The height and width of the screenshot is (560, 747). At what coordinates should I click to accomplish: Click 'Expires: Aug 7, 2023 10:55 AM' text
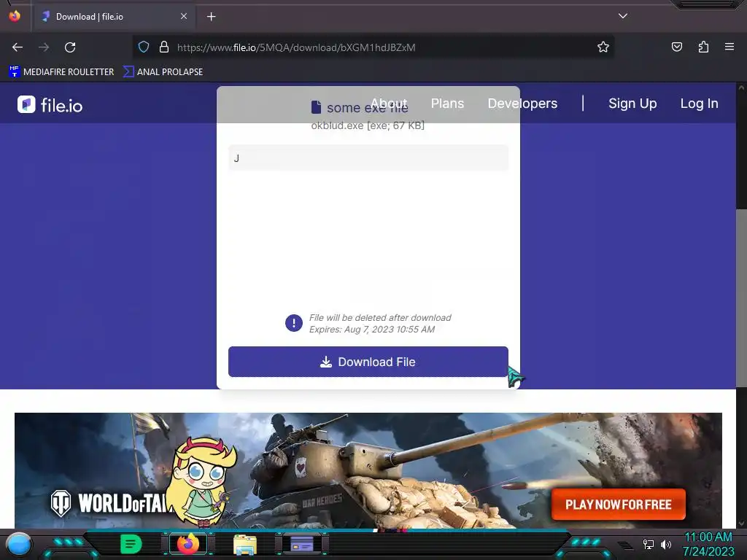coord(372,330)
